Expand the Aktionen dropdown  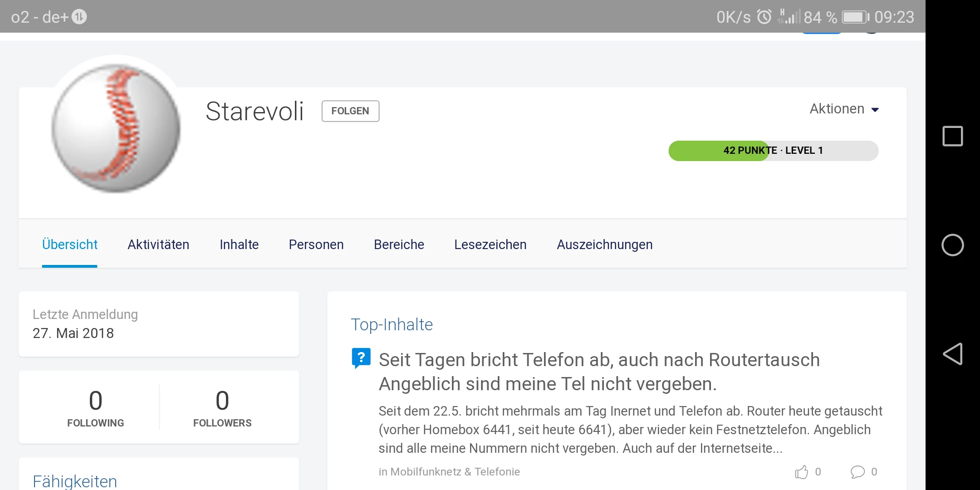[844, 109]
